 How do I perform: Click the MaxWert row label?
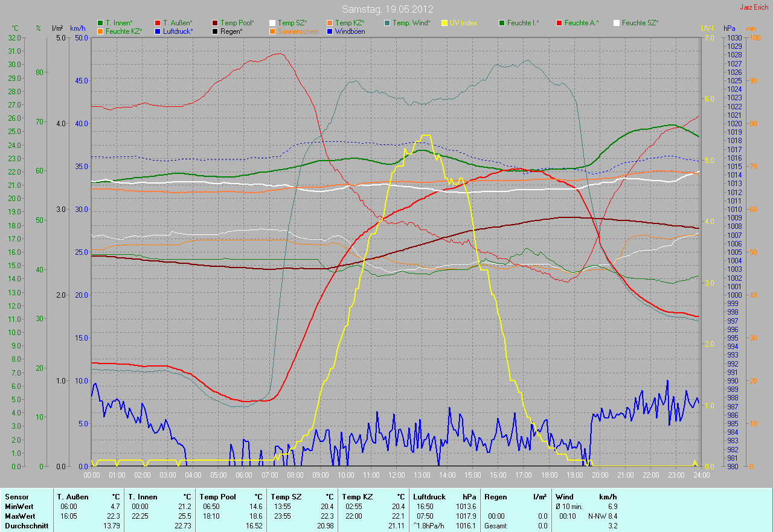coord(19,516)
